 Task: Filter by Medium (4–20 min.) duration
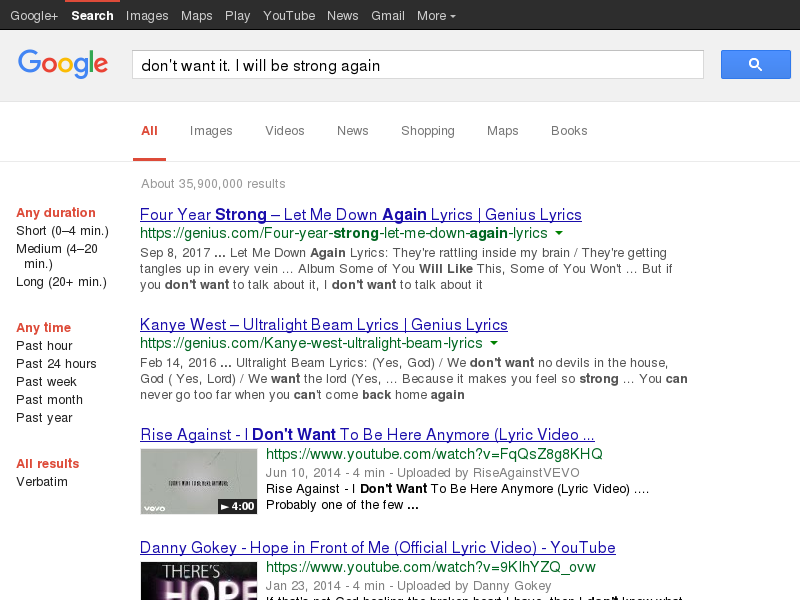point(57,256)
